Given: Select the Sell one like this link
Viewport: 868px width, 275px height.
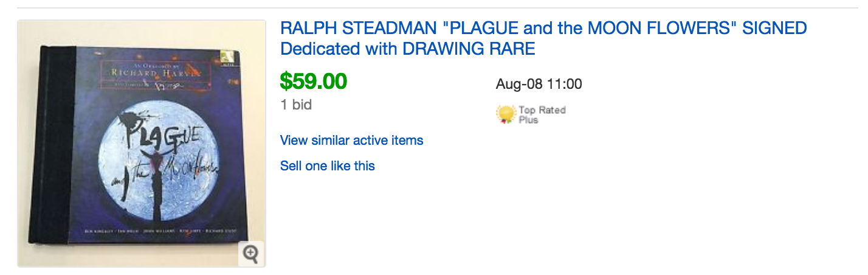Looking at the screenshot, I should tap(327, 165).
